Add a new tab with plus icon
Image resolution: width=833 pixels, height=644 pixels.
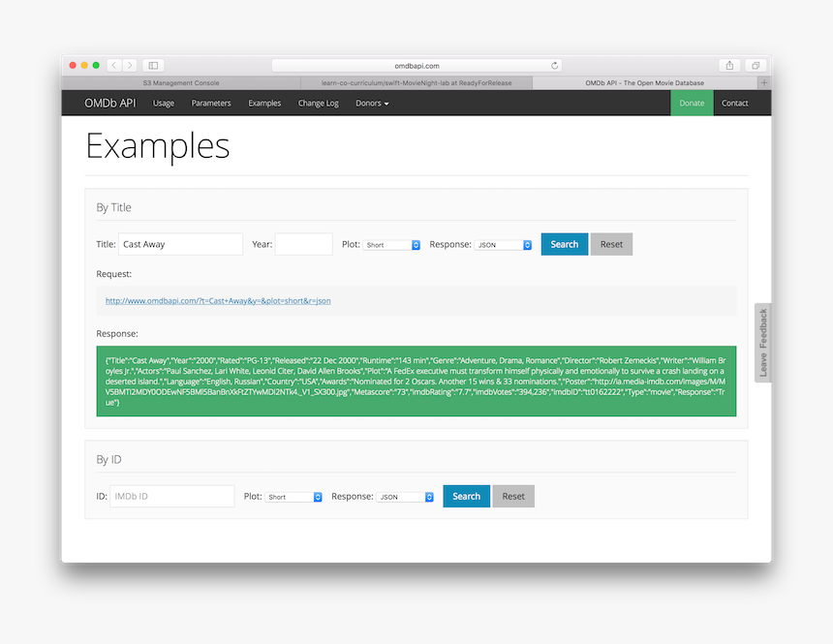click(764, 83)
